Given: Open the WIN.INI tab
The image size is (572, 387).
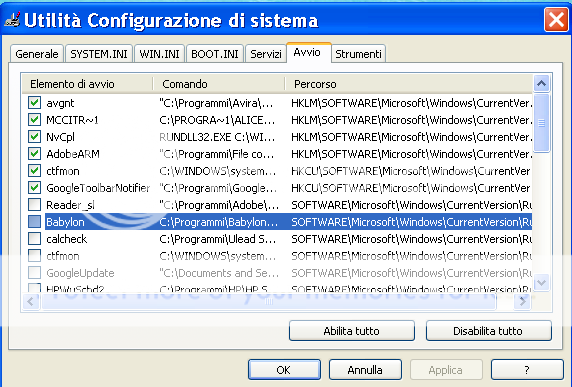Looking at the screenshot, I should [x=159, y=54].
